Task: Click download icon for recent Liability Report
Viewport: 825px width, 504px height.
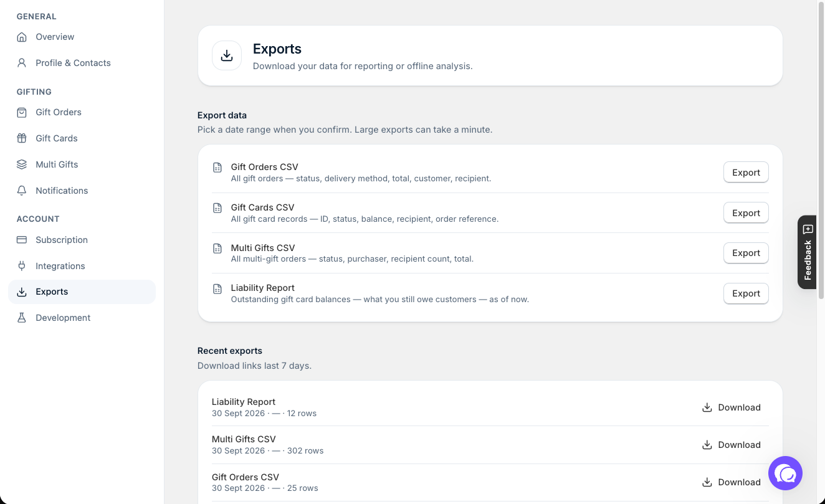Action: coord(707,407)
